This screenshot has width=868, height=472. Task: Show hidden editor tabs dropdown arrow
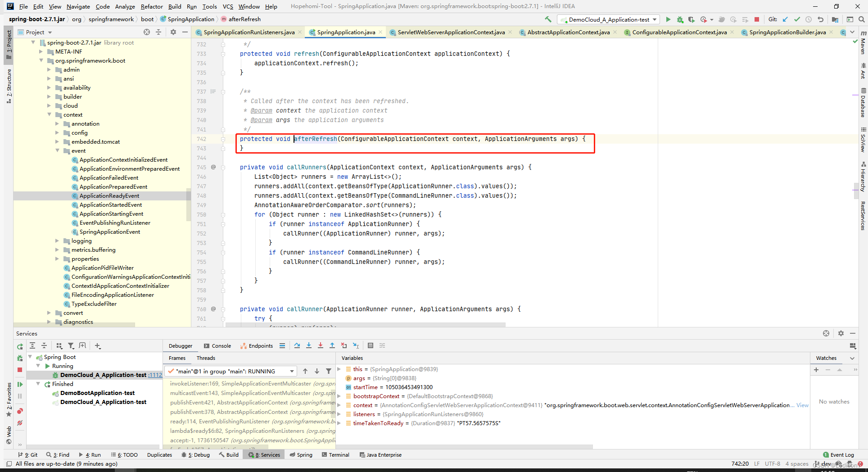pos(852,32)
